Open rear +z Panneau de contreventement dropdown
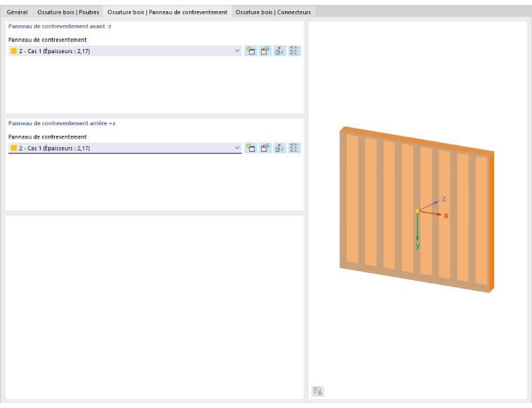 tap(237, 148)
